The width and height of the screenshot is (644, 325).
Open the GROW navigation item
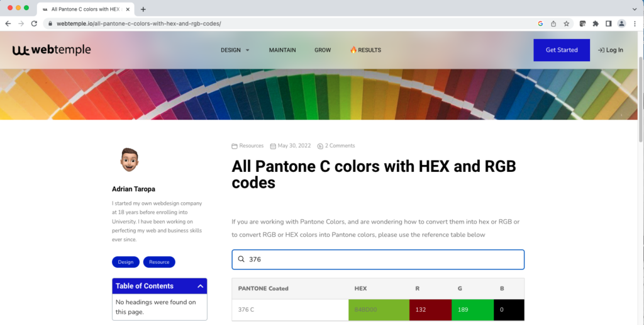323,50
